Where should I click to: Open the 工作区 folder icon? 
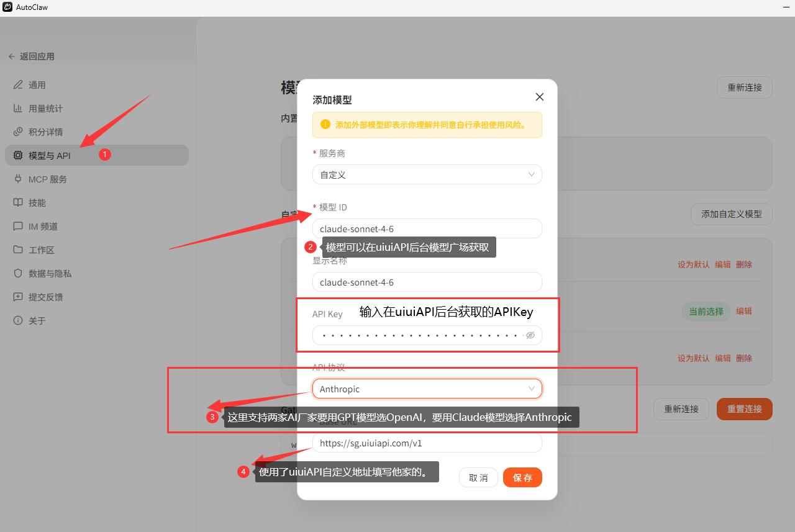pyautogui.click(x=18, y=250)
